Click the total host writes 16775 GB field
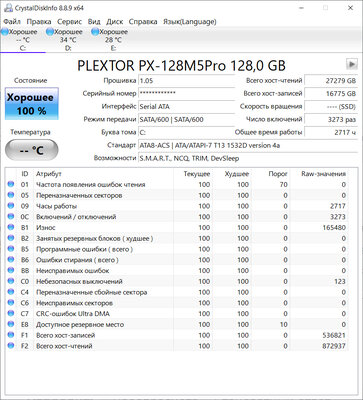Screen dimensions: 363x400 click(331, 93)
